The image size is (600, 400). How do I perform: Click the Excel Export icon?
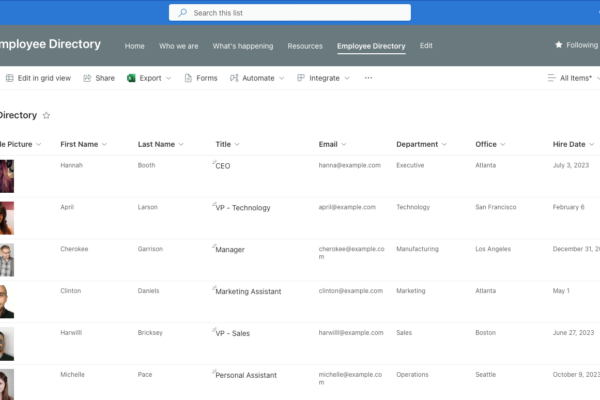click(131, 78)
